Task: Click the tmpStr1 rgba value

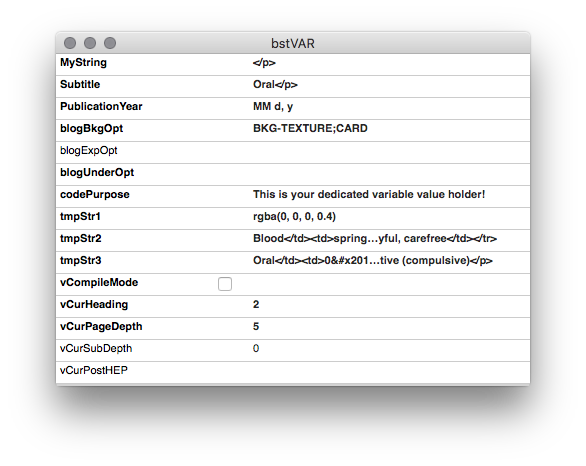Action: [x=294, y=216]
